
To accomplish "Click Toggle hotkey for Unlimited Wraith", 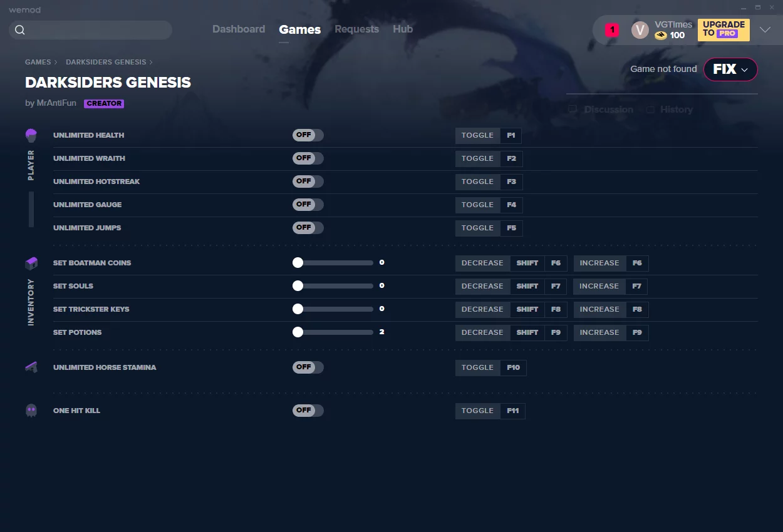I will [x=478, y=158].
